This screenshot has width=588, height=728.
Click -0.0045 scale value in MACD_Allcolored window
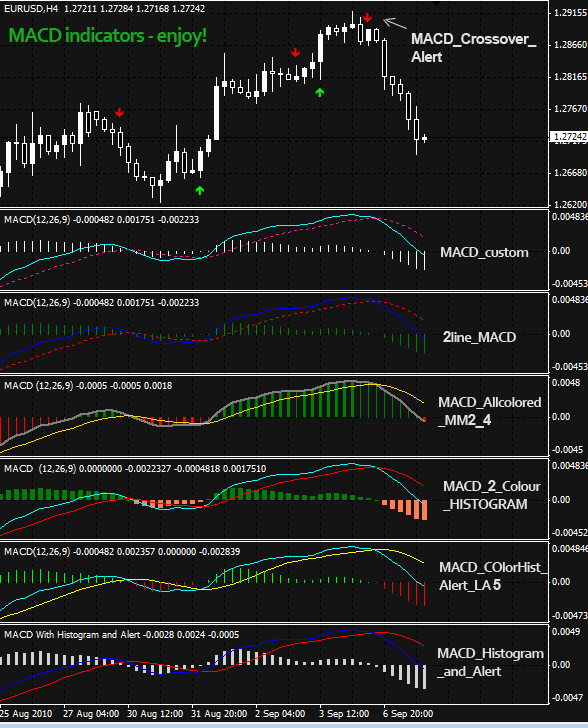[x=567, y=450]
